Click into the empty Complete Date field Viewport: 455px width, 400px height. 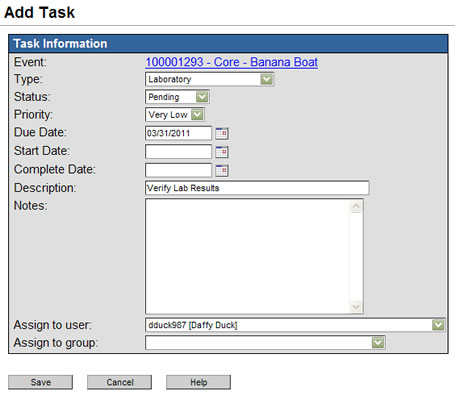pos(178,170)
